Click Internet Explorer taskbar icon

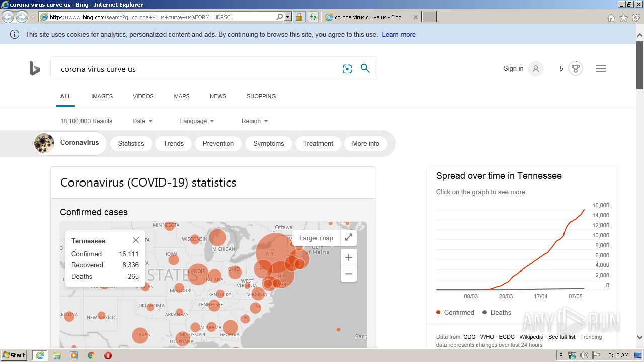click(40, 355)
